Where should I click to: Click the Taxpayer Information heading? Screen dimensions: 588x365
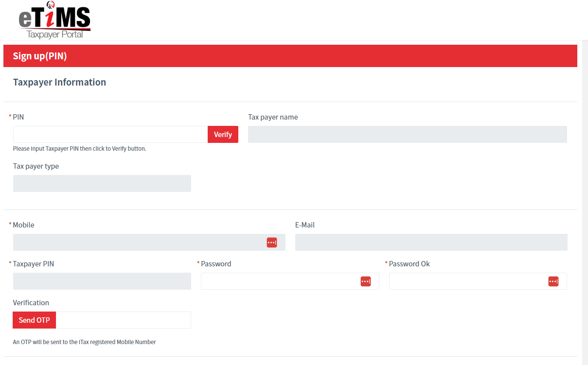(x=59, y=82)
